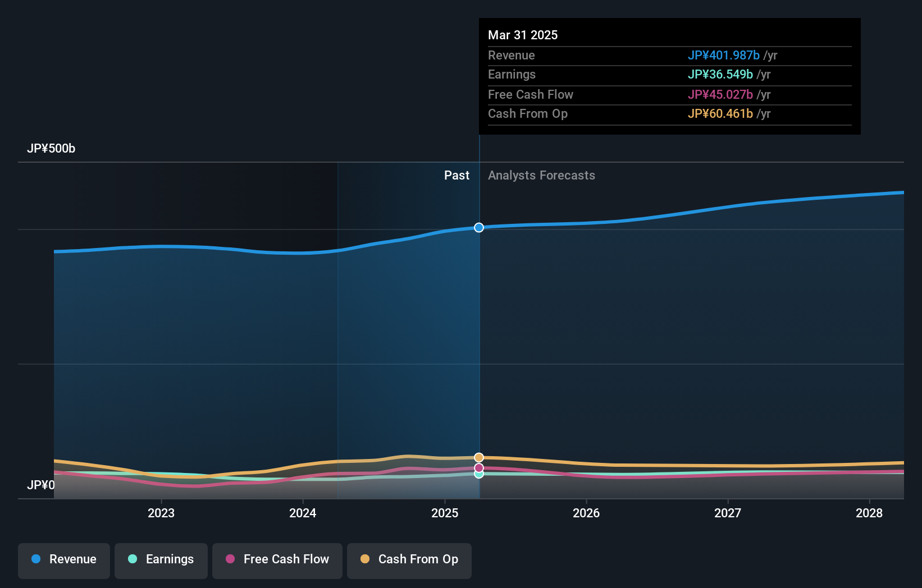Click the JP¥0 y-axis label
Screen dimensions: 922x588
41,485
